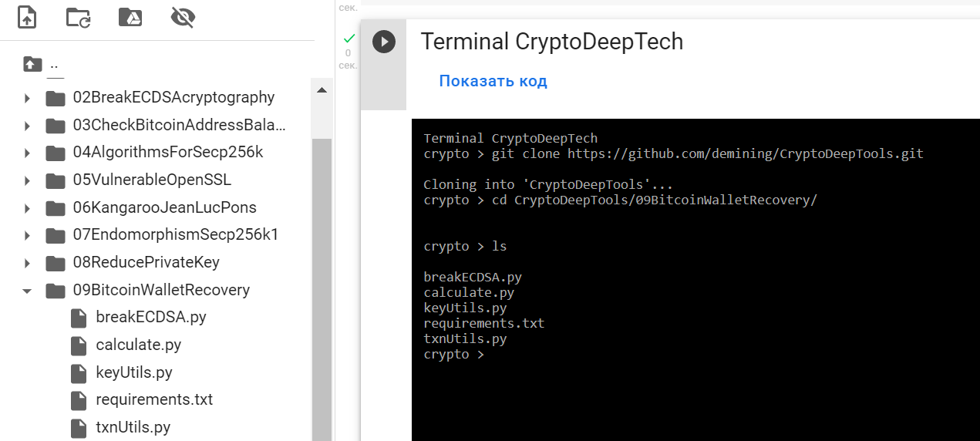
Task: Click the Показать код link
Action: point(493,81)
